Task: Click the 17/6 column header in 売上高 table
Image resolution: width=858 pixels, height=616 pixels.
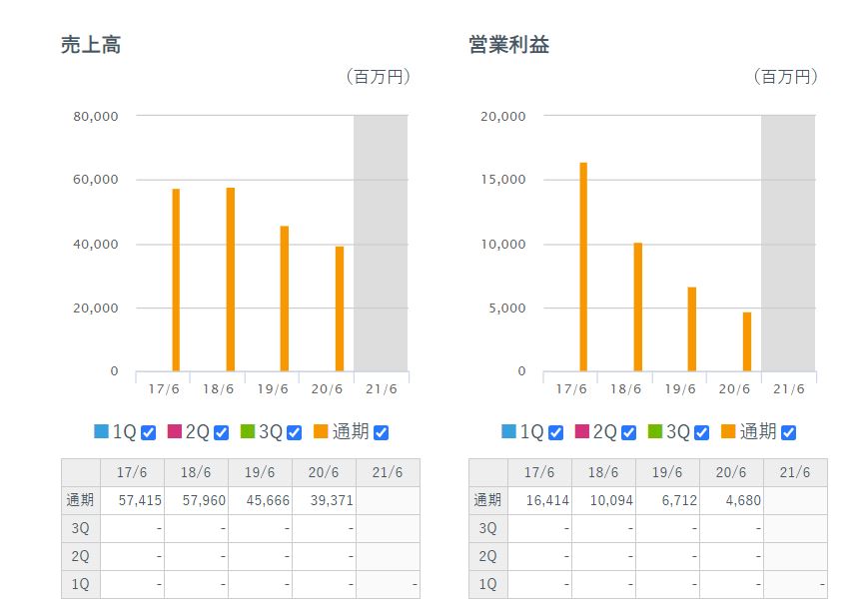Action: (x=133, y=472)
